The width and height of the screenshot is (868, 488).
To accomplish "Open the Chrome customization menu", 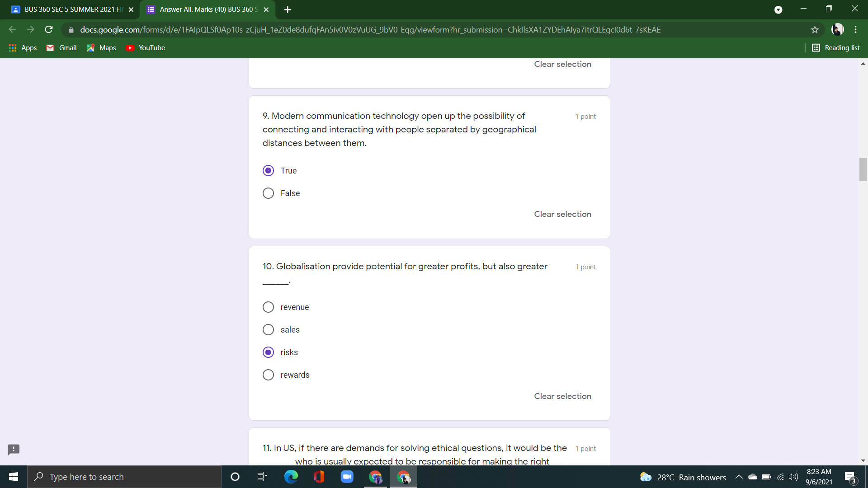I will tap(855, 29).
